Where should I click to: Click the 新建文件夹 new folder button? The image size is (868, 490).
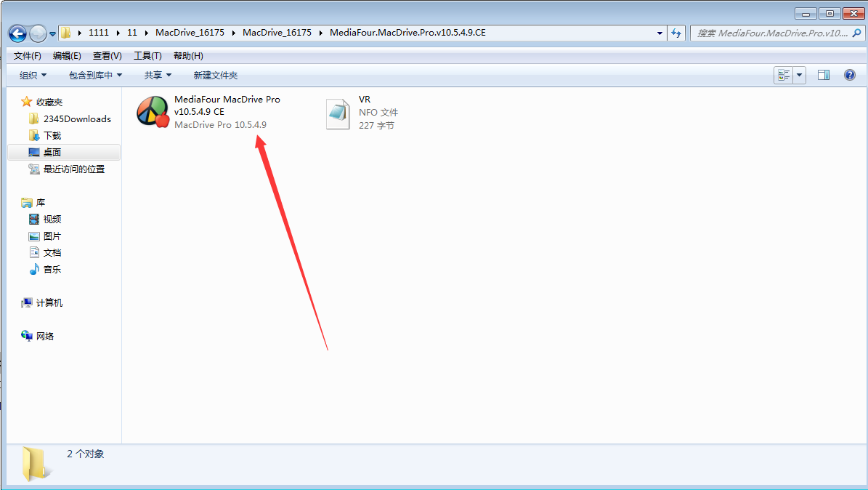215,76
